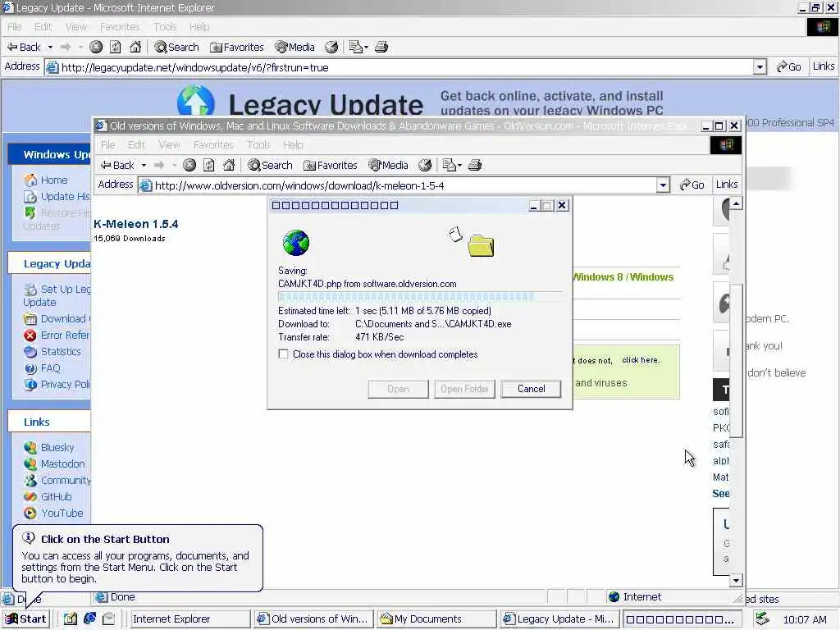The width and height of the screenshot is (840, 630).
Task: Click Start button on taskbar
Action: click(x=25, y=619)
